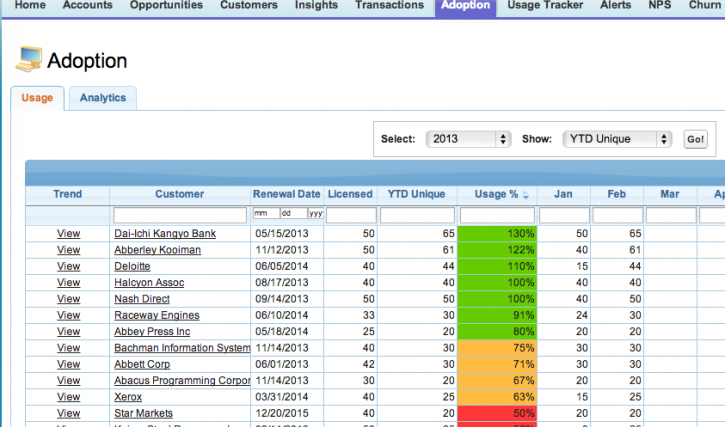Go to the Alerts menu
The image size is (725, 427).
[615, 5]
